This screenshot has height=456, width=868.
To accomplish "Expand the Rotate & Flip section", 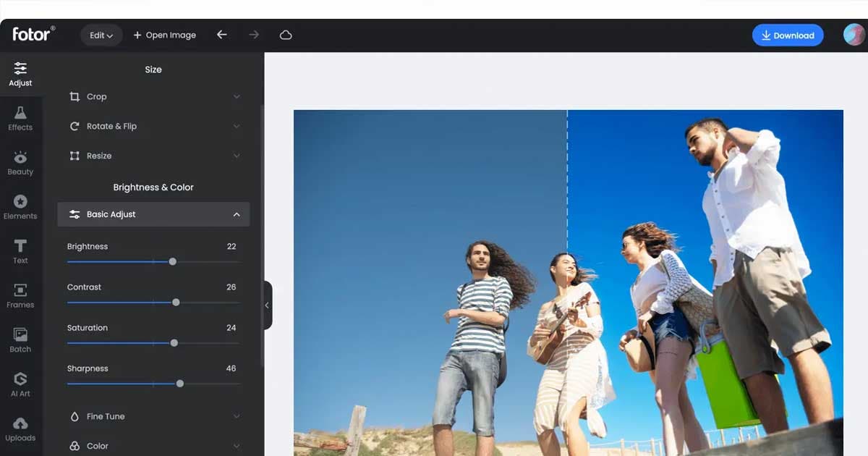I will (x=153, y=126).
